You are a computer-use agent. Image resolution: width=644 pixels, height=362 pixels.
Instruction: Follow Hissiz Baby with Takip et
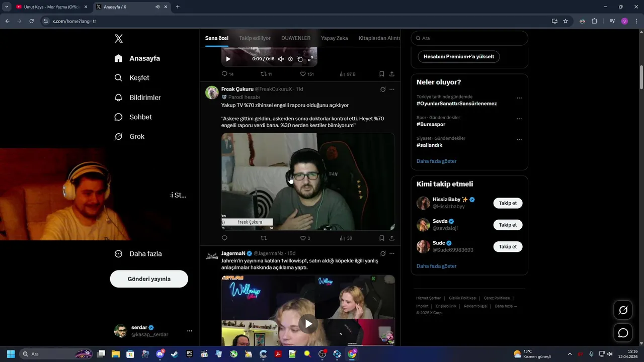point(508,203)
